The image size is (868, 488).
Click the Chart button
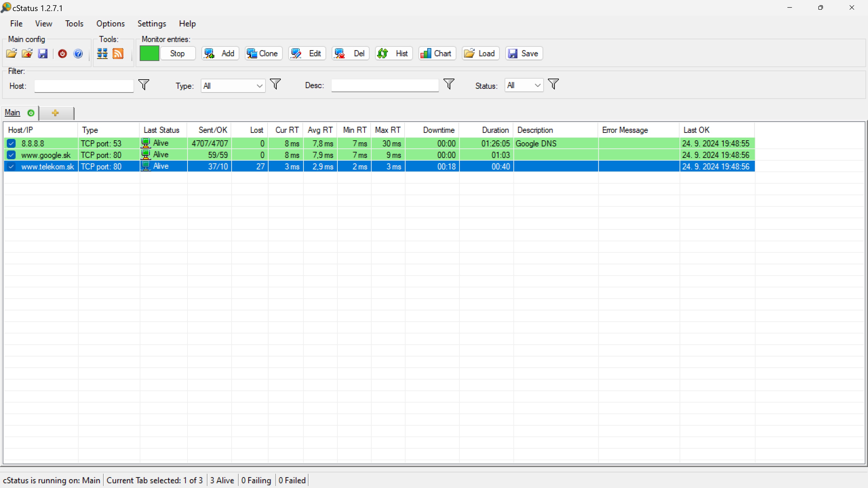[437, 53]
